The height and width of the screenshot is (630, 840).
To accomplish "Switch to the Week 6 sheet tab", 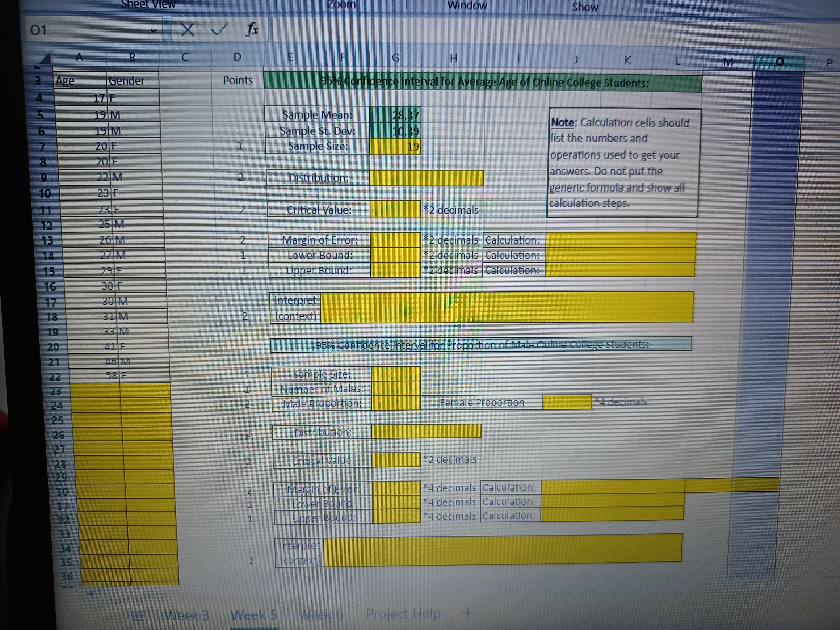I will (320, 614).
